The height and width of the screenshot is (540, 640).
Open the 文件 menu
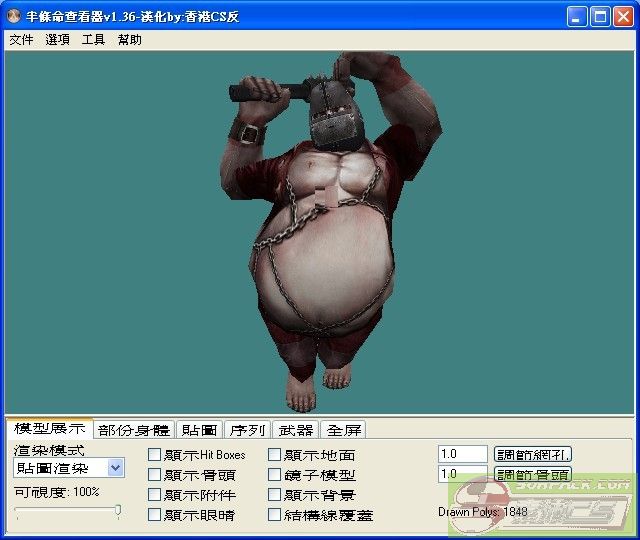pyautogui.click(x=21, y=40)
